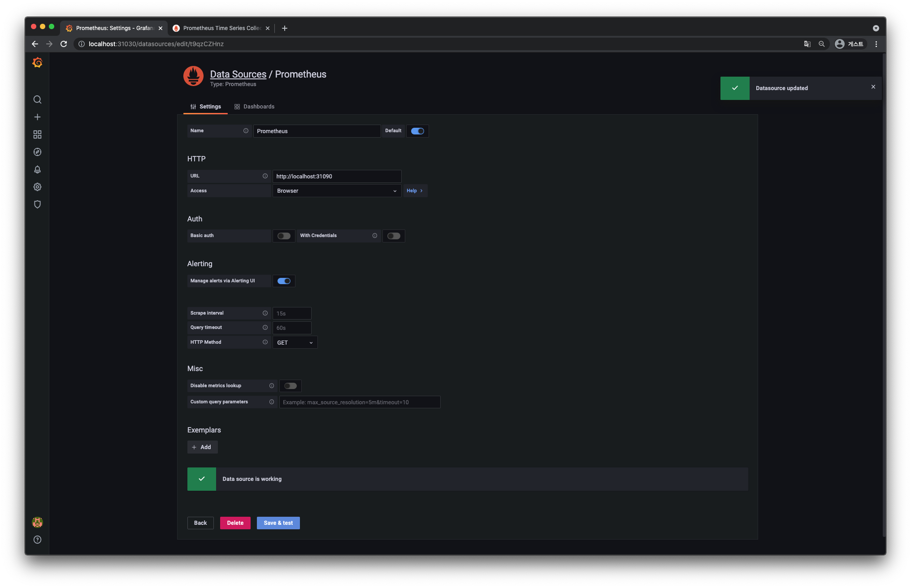
Task: Click the Grafana logo in sidebar
Action: click(x=38, y=63)
